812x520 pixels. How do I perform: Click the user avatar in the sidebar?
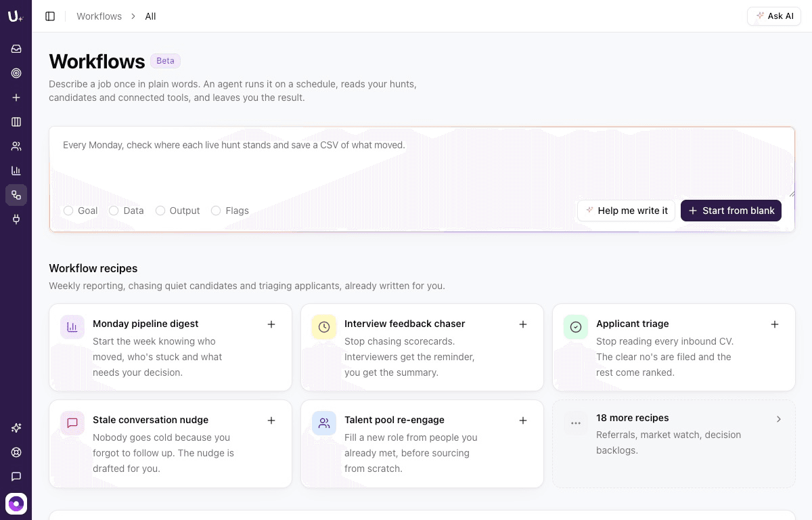click(16, 504)
